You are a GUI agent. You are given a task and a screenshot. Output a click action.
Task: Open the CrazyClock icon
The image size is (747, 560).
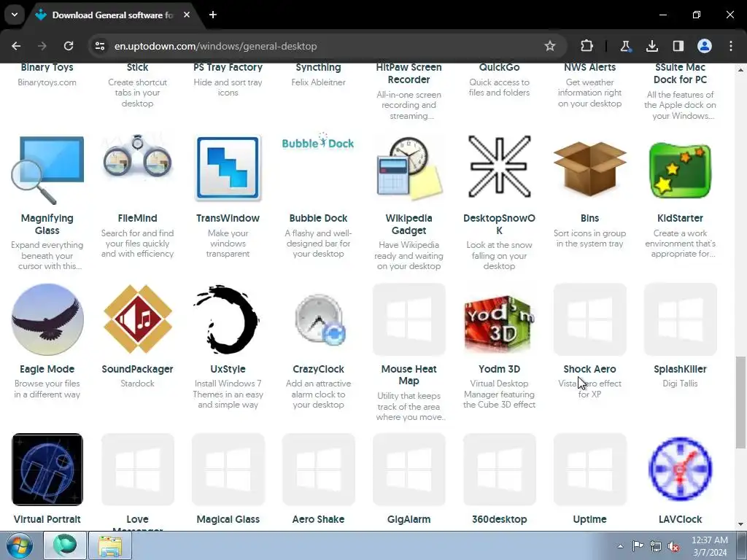[x=319, y=319]
